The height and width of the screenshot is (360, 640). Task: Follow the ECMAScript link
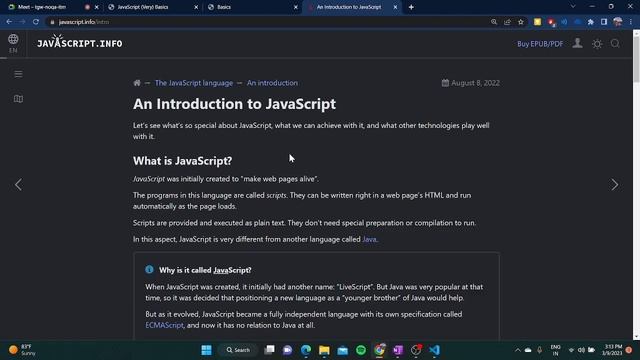(164, 325)
